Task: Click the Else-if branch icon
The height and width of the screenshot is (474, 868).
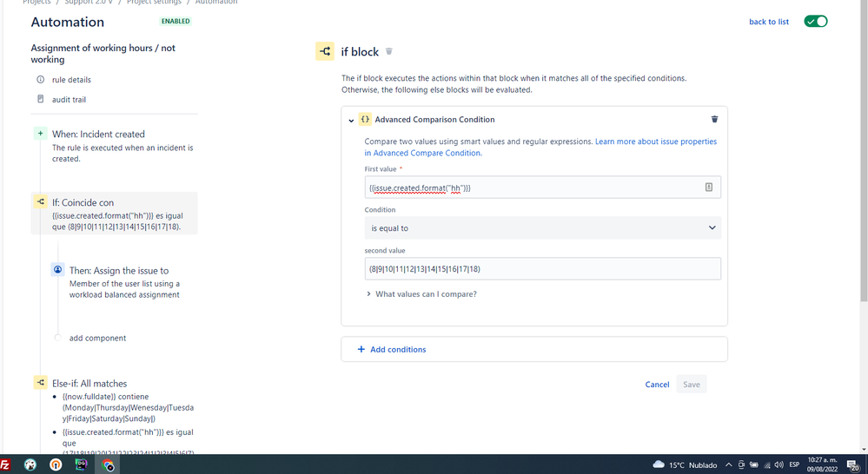Action: pyautogui.click(x=41, y=382)
